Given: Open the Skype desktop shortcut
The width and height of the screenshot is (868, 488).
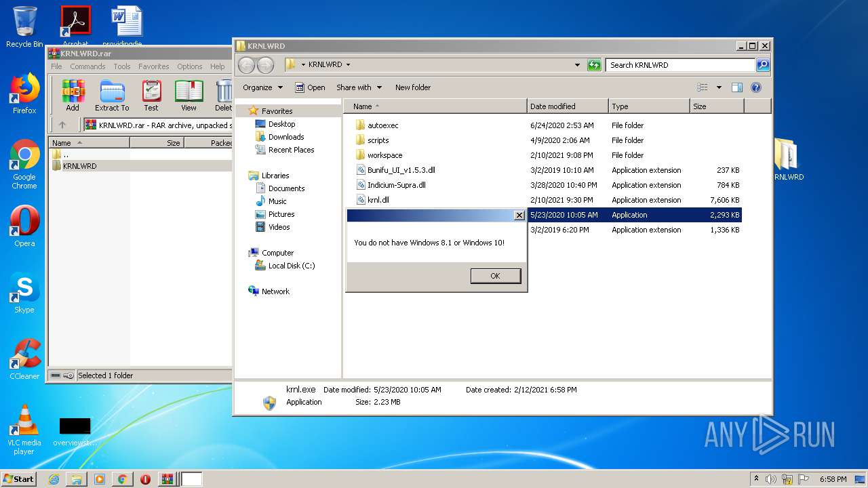Looking at the screenshot, I should (24, 294).
